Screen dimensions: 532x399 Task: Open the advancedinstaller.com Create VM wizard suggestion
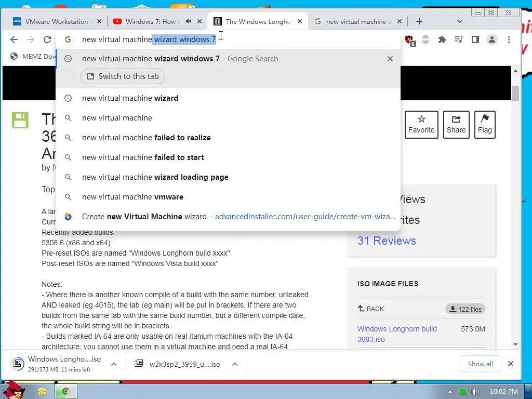point(228,216)
